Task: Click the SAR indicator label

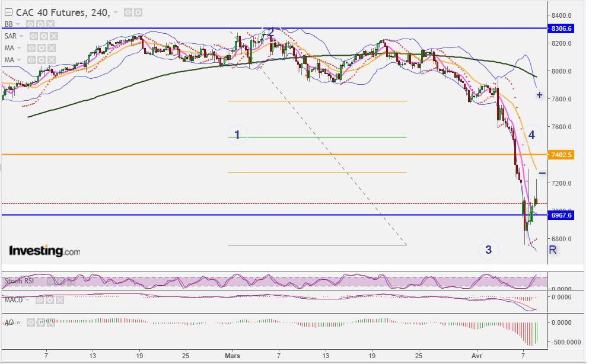Action: click(x=11, y=36)
